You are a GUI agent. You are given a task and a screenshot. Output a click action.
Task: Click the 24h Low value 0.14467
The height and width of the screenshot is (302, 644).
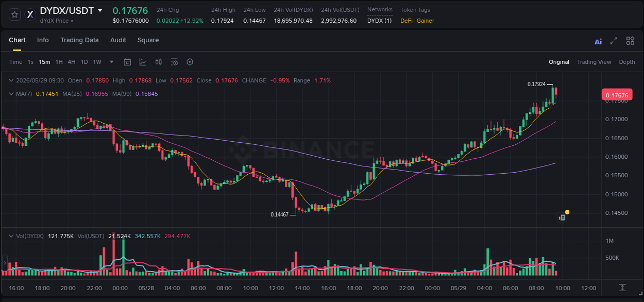coord(255,21)
